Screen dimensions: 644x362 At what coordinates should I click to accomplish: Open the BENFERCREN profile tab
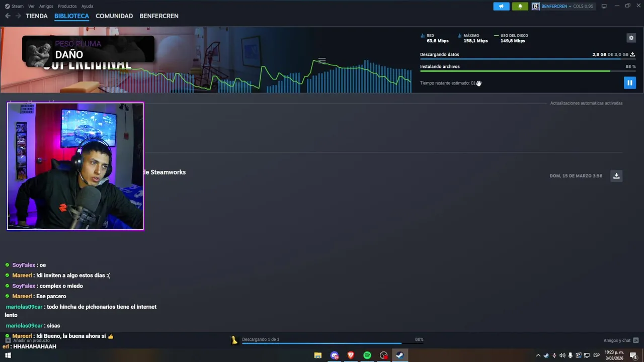[159, 16]
